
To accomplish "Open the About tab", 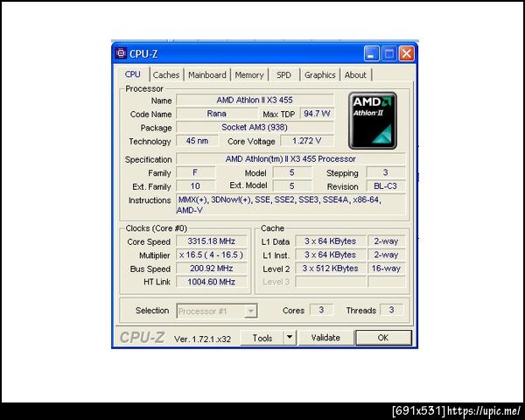I will coord(355,75).
